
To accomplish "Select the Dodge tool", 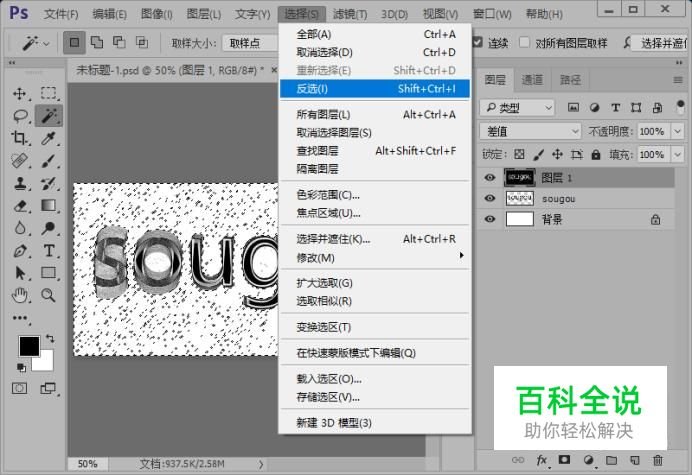I will click(x=48, y=228).
